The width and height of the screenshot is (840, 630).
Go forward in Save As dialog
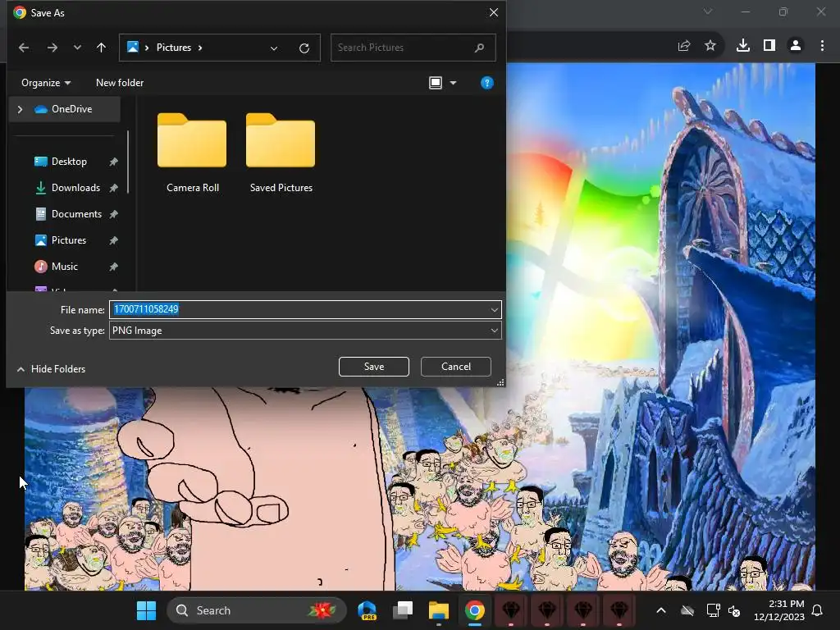pyautogui.click(x=52, y=48)
